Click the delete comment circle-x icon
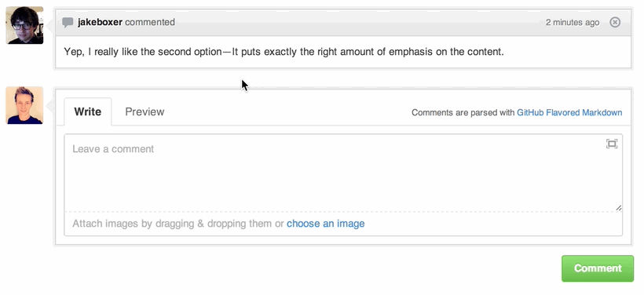The height and width of the screenshot is (295, 644). (x=615, y=22)
